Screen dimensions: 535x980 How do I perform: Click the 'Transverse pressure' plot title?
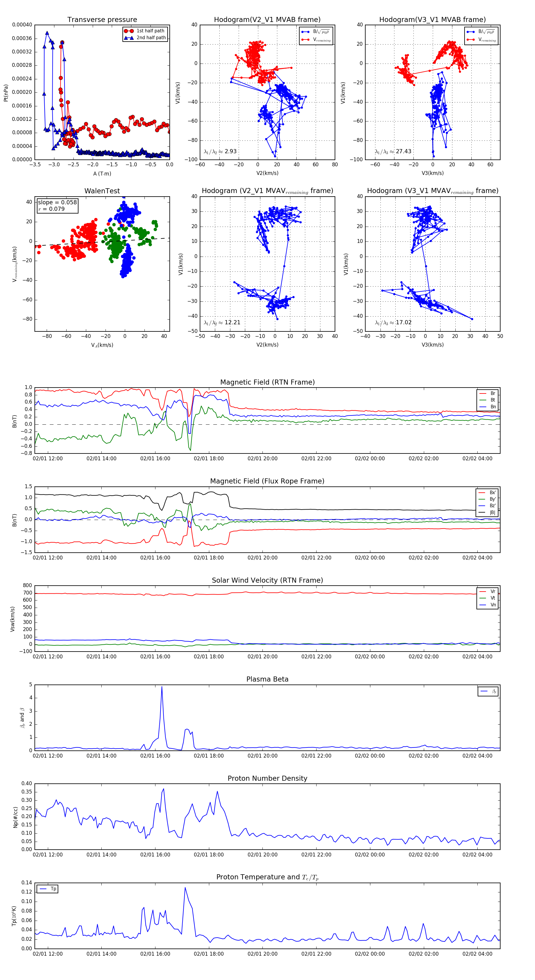pos(102,20)
